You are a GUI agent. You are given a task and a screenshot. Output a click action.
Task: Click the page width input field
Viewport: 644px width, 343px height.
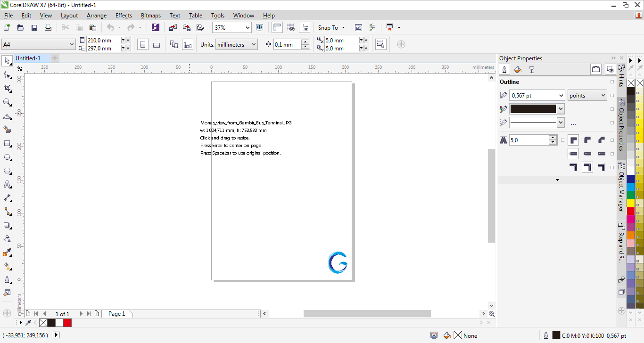click(x=104, y=41)
